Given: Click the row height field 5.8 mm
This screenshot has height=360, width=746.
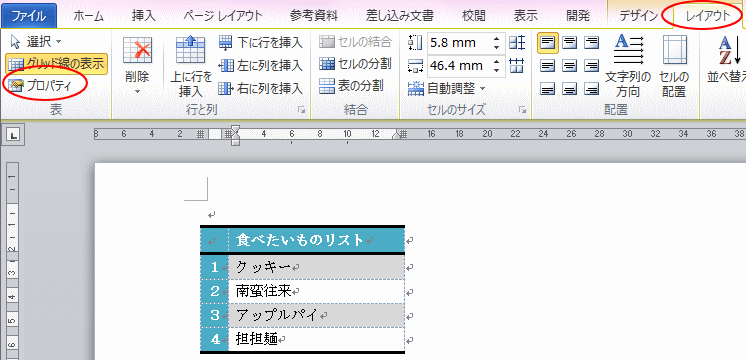Looking at the screenshot, I should point(459,43).
